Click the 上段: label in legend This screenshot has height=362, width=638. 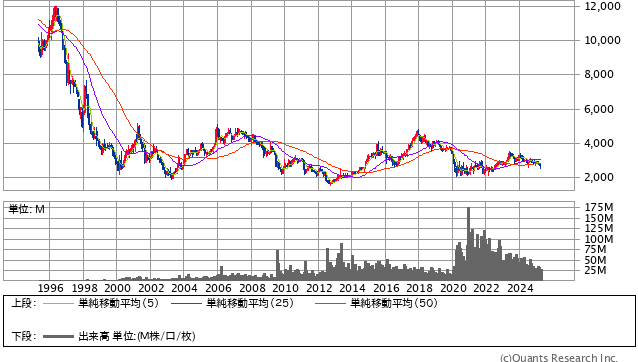24,303
